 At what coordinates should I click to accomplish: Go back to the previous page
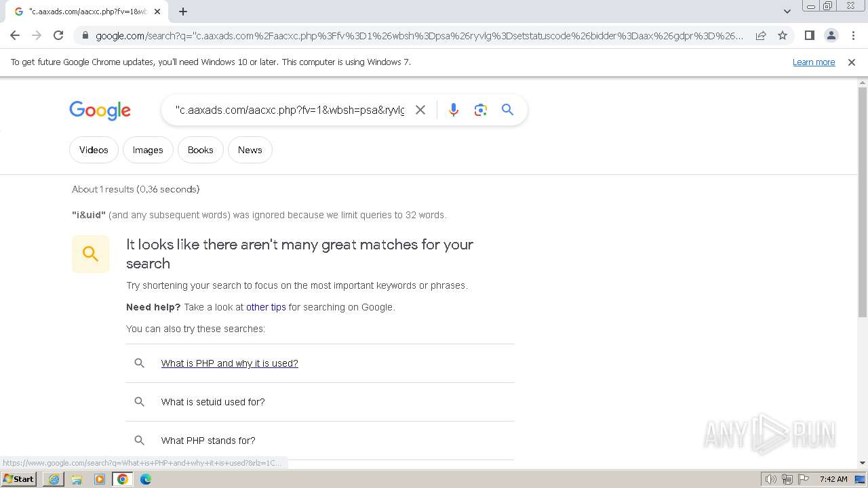[15, 35]
